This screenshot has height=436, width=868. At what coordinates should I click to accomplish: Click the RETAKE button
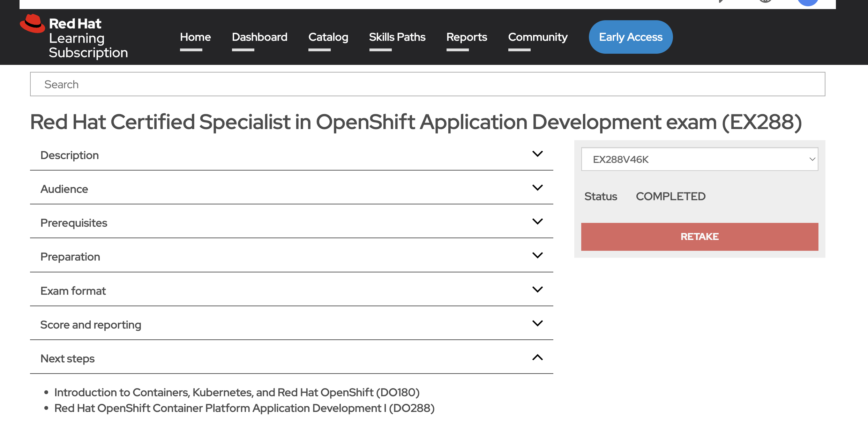tap(699, 236)
